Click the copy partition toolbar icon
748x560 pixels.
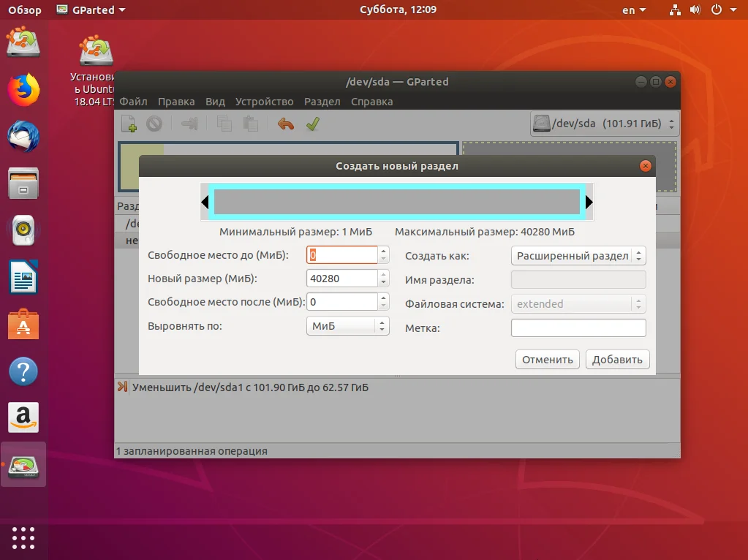[x=224, y=124]
